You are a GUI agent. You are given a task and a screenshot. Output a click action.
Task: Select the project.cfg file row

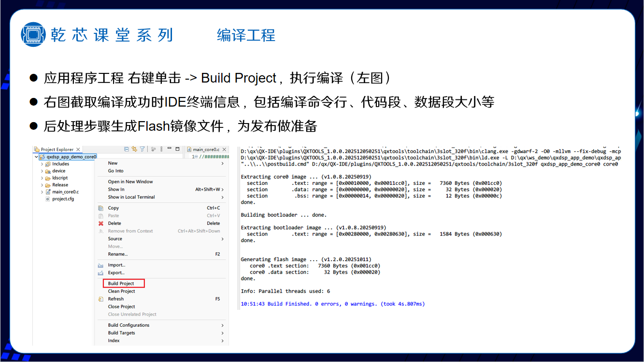pos(63,199)
